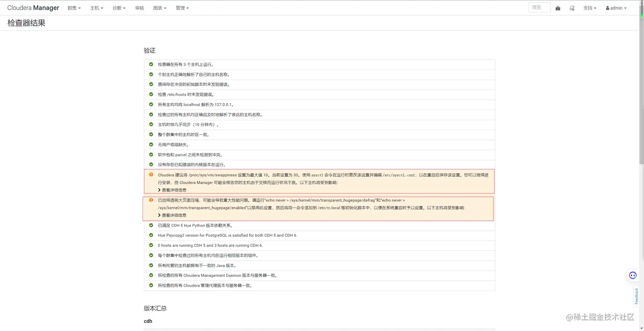
Task: Click green check icon beside 软件包和 parcel 之间未检测到冲突
Action: pyautogui.click(x=151, y=154)
